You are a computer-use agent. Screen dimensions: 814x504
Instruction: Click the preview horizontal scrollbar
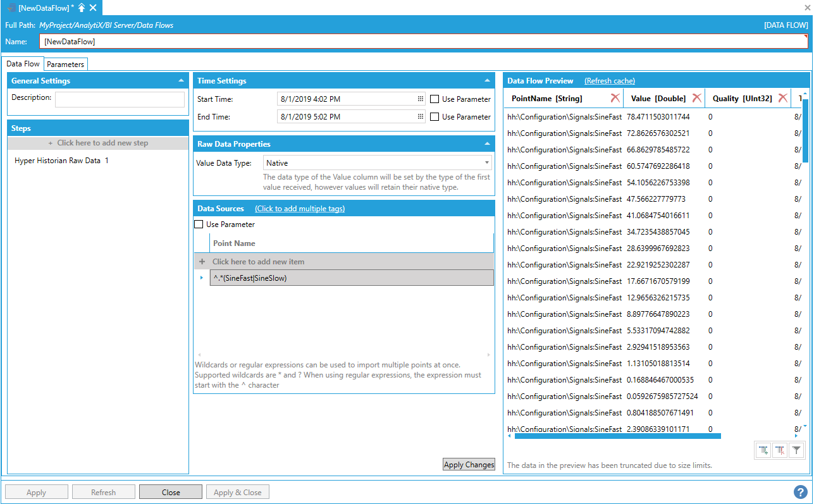[617, 436]
